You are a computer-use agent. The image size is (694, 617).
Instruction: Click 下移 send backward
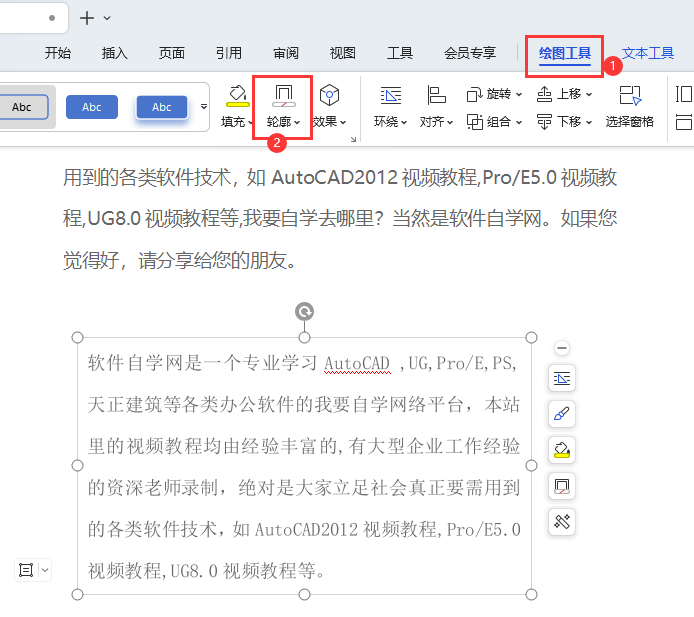pos(564,122)
